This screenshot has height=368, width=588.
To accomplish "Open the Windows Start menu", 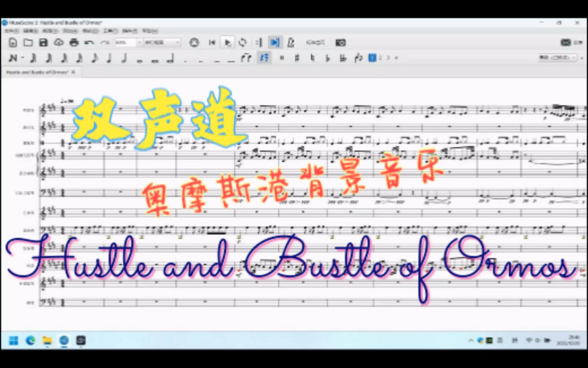I will tap(14, 340).
